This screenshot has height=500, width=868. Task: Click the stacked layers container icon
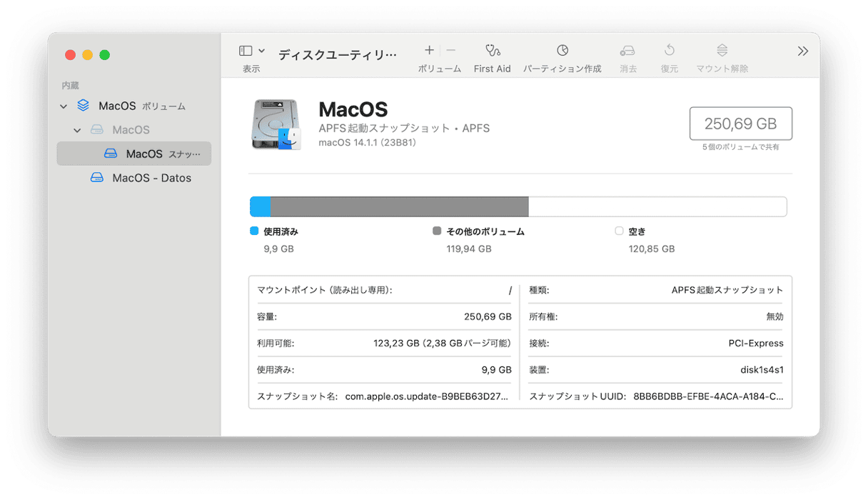(84, 106)
